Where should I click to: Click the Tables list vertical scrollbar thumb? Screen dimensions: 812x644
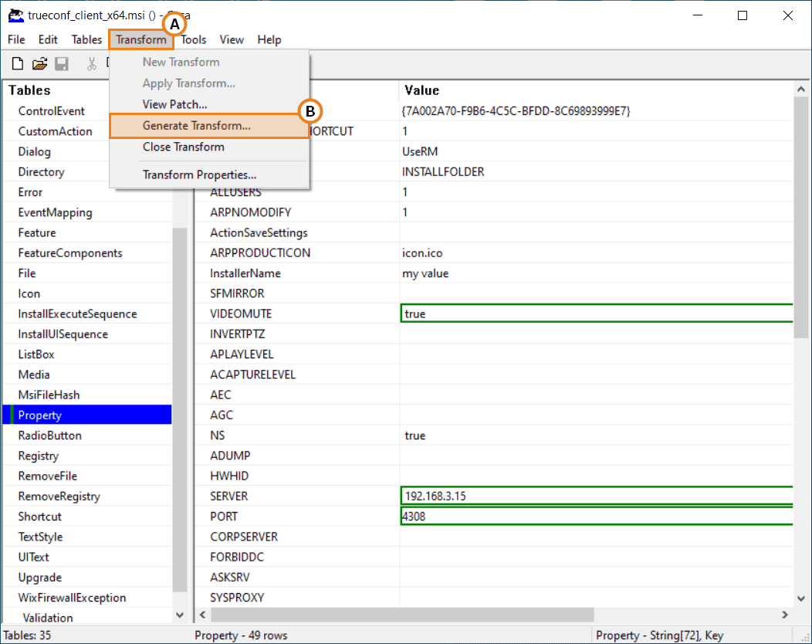click(x=180, y=409)
